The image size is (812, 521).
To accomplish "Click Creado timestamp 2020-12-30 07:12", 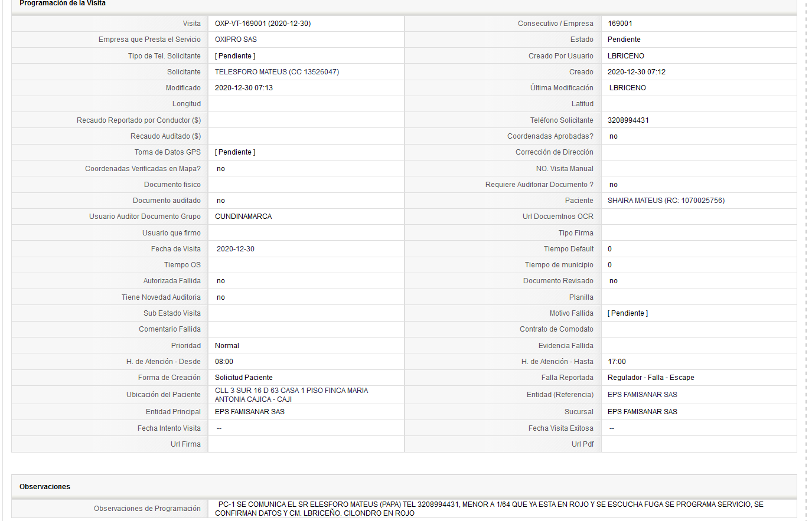I will pos(637,72).
